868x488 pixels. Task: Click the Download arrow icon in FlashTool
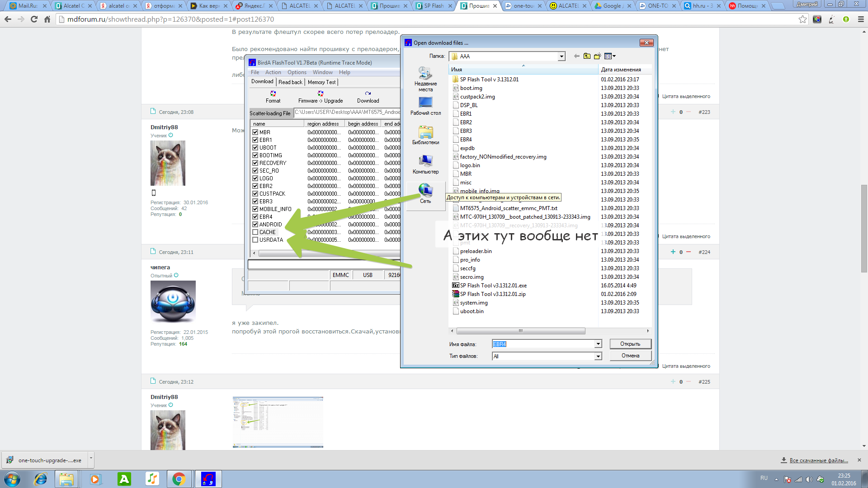click(x=368, y=94)
